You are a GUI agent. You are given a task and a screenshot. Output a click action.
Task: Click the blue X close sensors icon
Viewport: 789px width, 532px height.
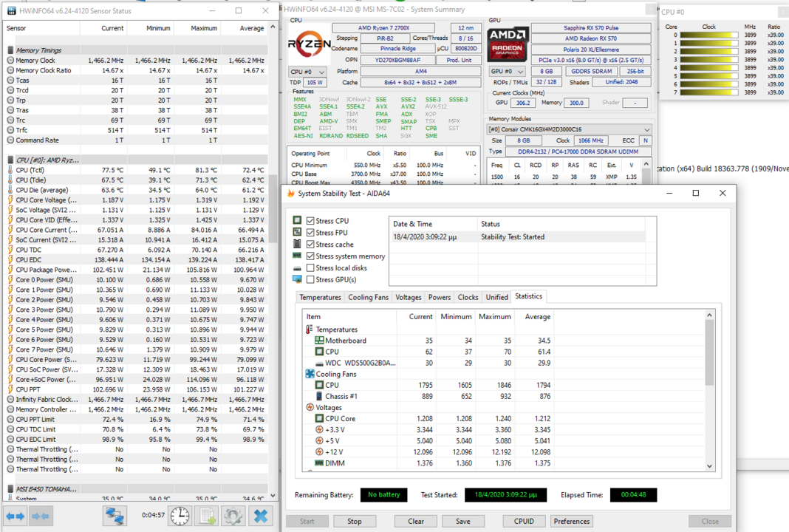tap(261, 516)
